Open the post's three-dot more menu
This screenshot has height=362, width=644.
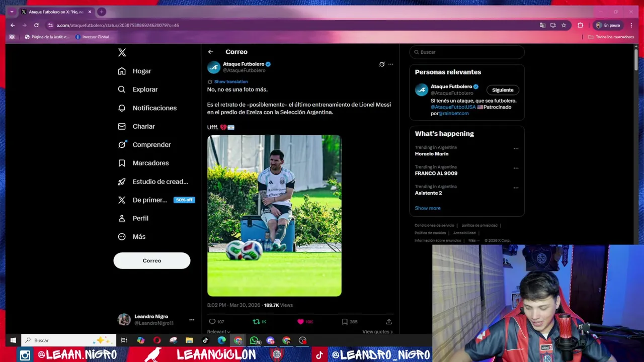391,64
